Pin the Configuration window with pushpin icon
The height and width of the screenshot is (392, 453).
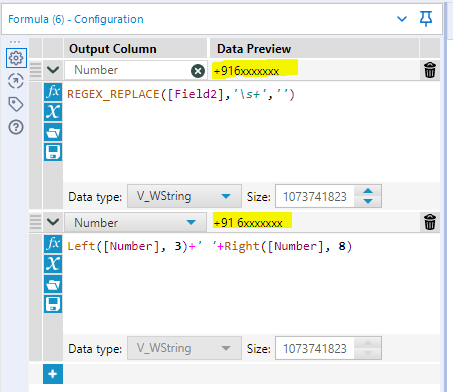(x=426, y=19)
